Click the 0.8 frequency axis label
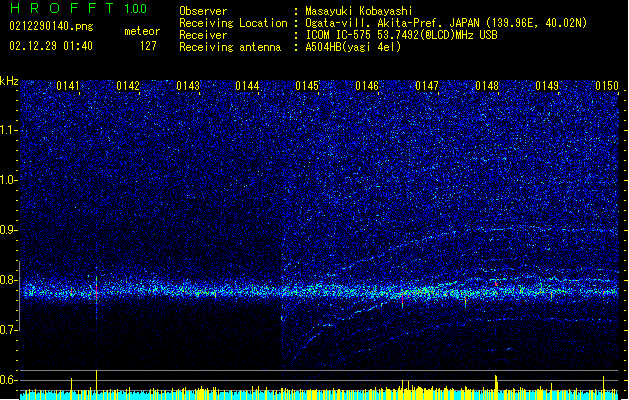This screenshot has height=400, width=629. pyautogui.click(x=9, y=280)
